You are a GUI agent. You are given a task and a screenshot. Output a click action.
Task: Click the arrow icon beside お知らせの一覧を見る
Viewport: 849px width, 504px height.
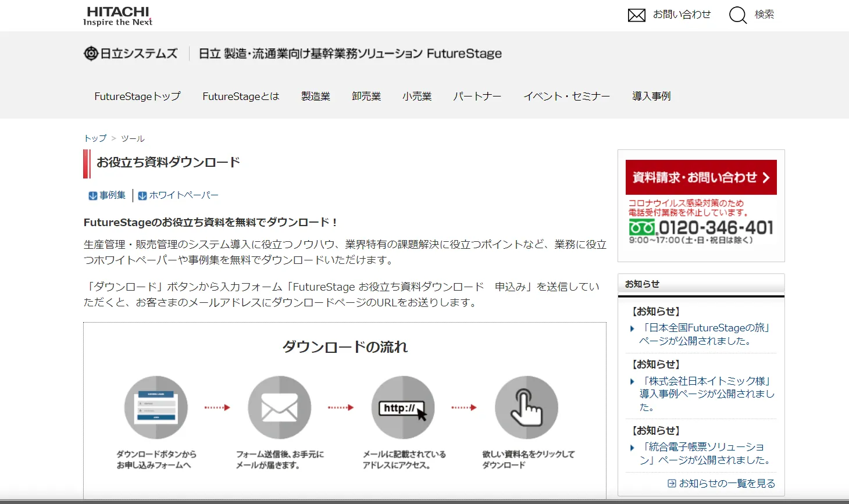click(x=672, y=483)
